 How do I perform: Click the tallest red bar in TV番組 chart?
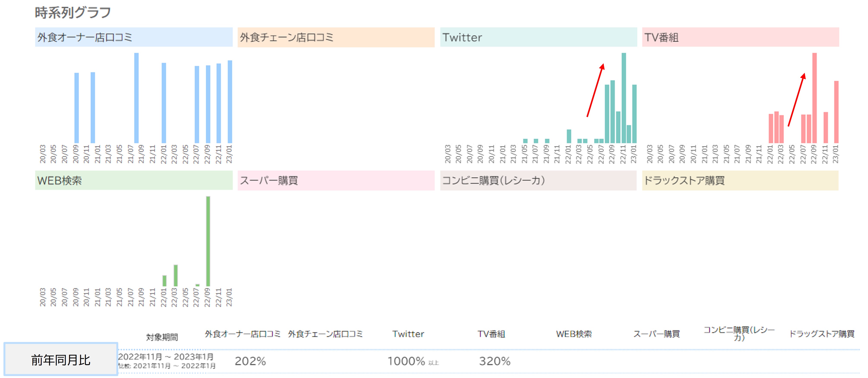pyautogui.click(x=814, y=98)
